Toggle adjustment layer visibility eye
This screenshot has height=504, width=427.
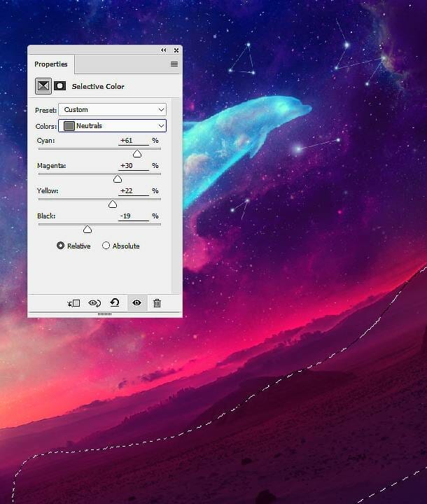tap(137, 303)
